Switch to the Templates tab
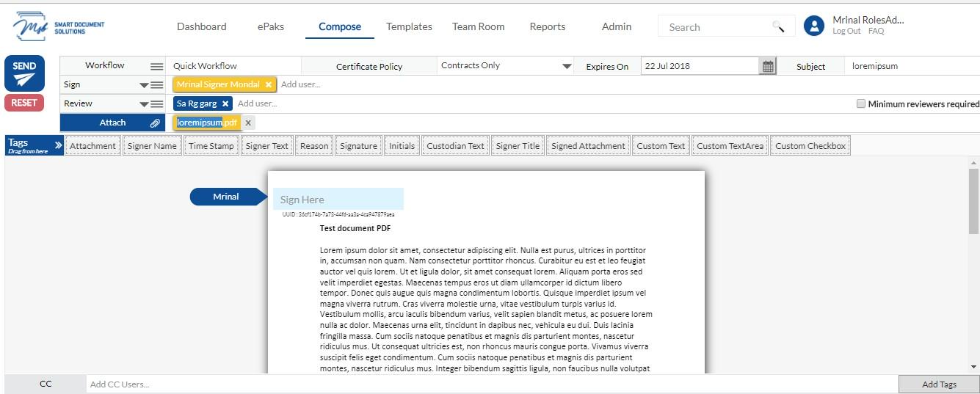The width and height of the screenshot is (980, 394). pos(409,26)
